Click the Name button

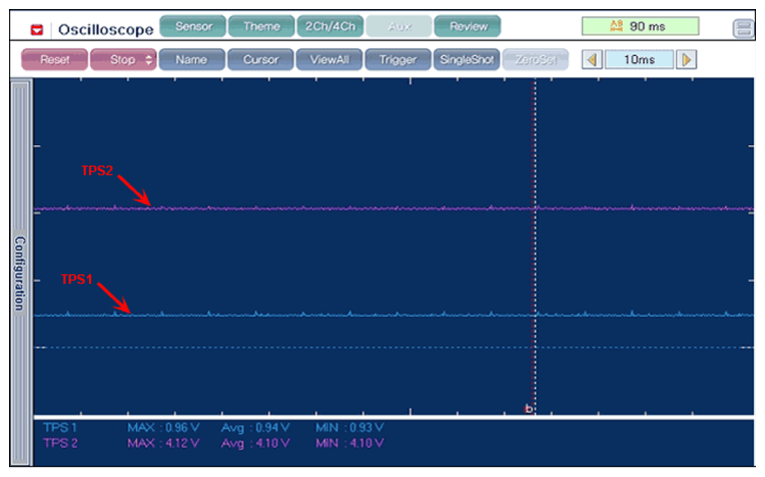point(192,60)
